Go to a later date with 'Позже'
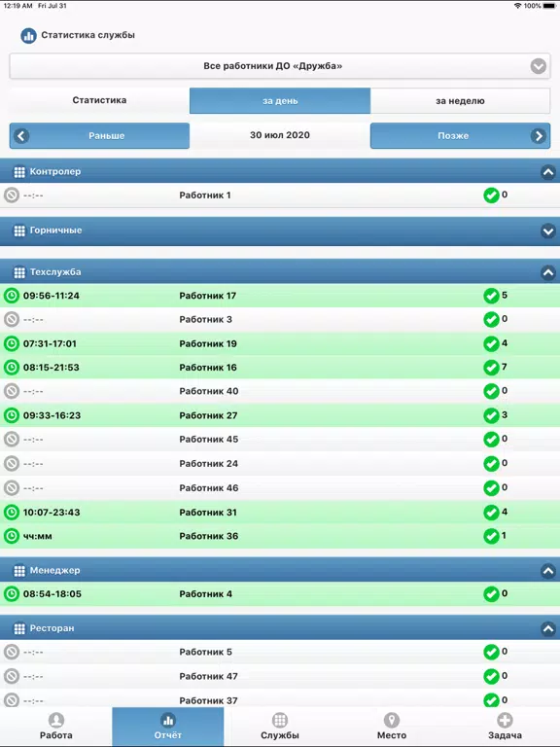Image resolution: width=560 pixels, height=747 pixels. (460, 136)
